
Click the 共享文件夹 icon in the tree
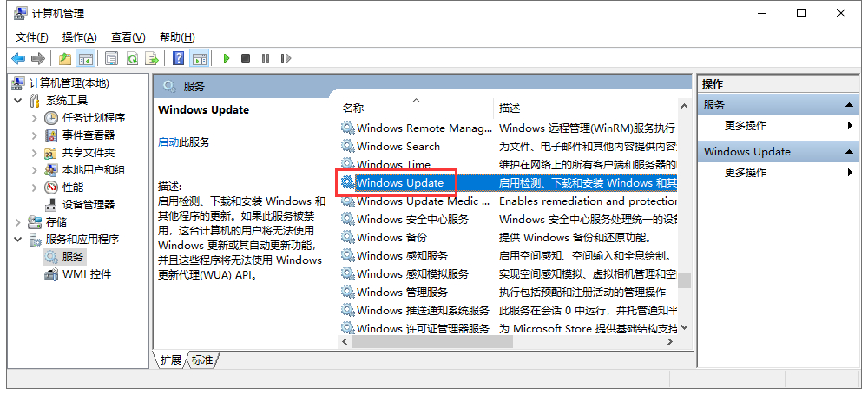[x=51, y=153]
